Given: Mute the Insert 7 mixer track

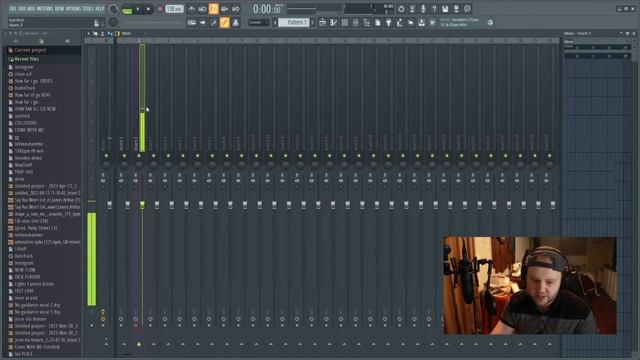Looking at the screenshot, I should [x=212, y=156].
